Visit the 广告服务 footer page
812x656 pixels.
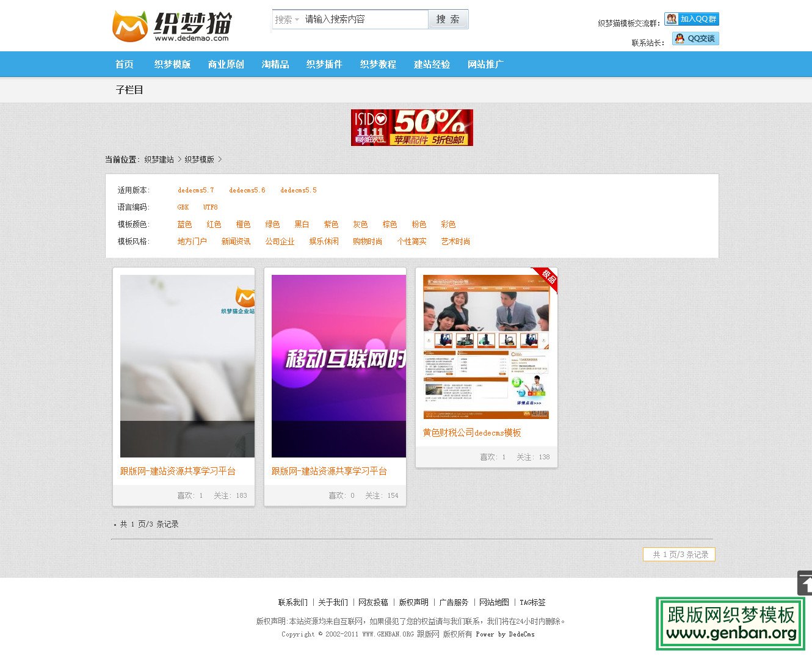(454, 602)
